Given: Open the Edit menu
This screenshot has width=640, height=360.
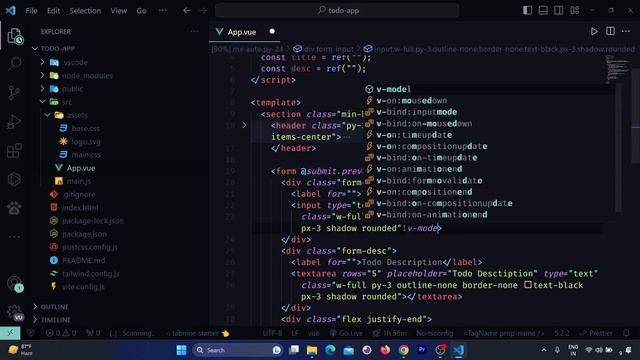Looking at the screenshot, I should pos(53,11).
